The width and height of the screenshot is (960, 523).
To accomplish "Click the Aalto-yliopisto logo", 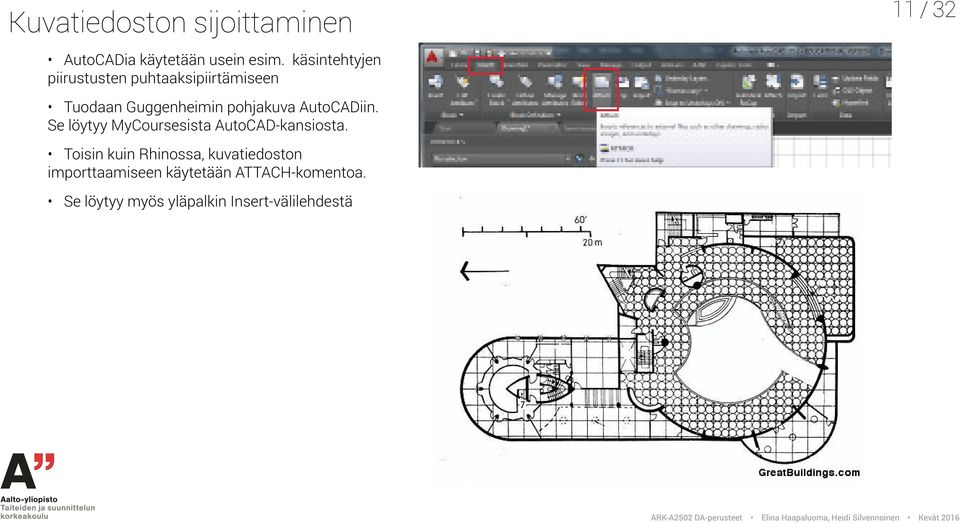I will tap(47, 486).
